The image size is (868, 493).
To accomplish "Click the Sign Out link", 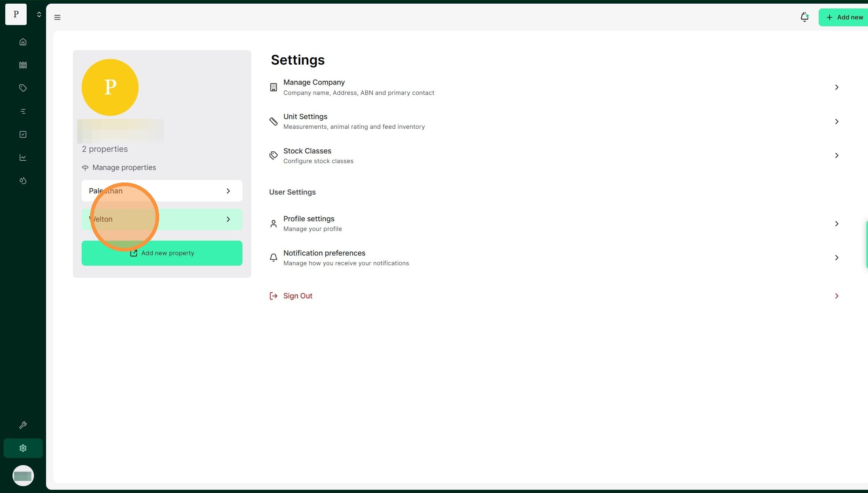I will point(297,296).
